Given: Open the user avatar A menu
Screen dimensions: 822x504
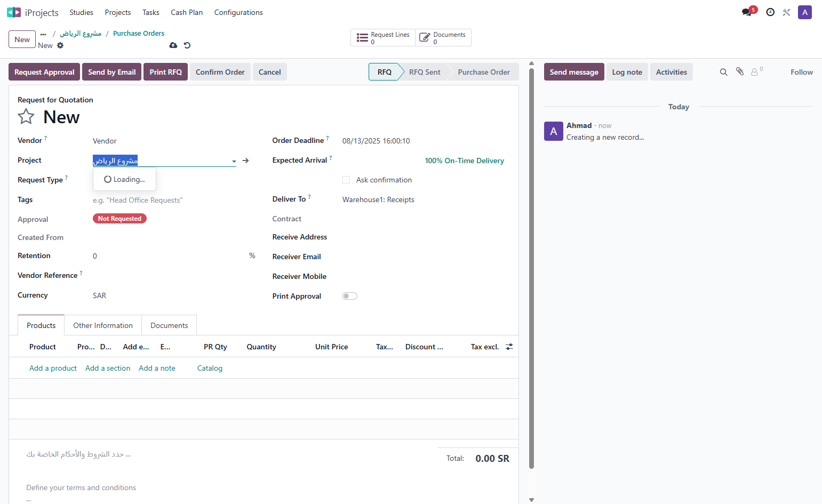Looking at the screenshot, I should (x=805, y=12).
